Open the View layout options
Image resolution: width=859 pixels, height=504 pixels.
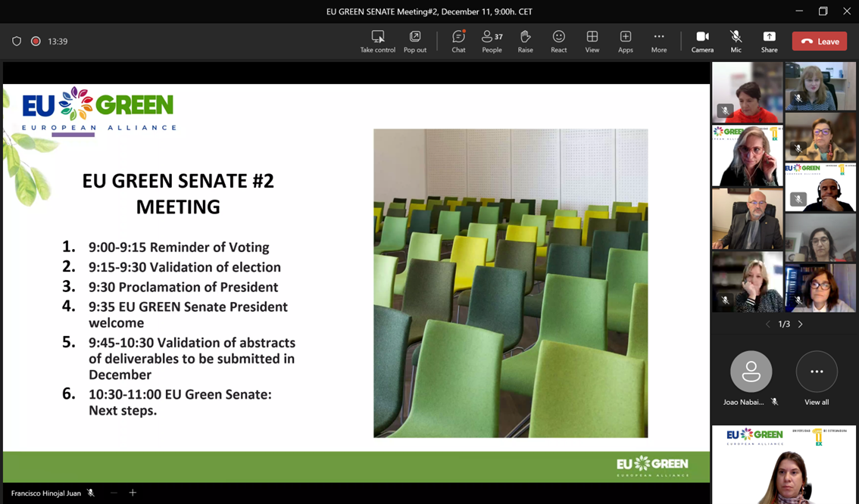592,41
